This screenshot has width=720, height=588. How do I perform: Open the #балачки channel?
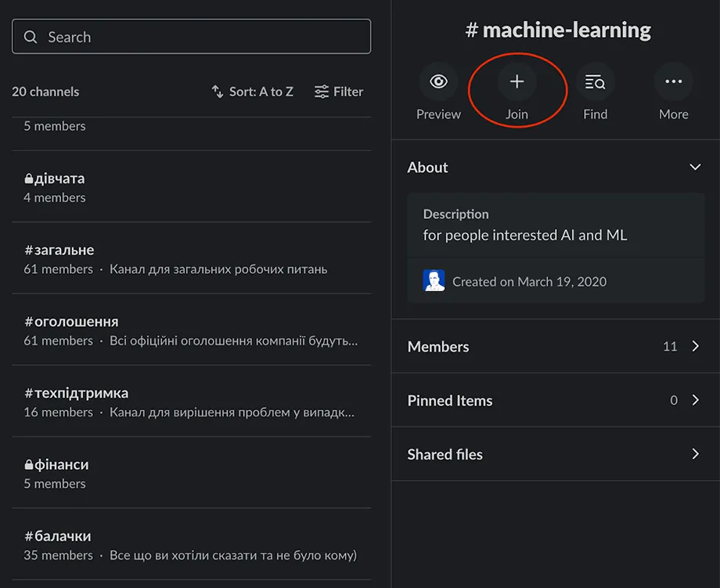point(57,536)
